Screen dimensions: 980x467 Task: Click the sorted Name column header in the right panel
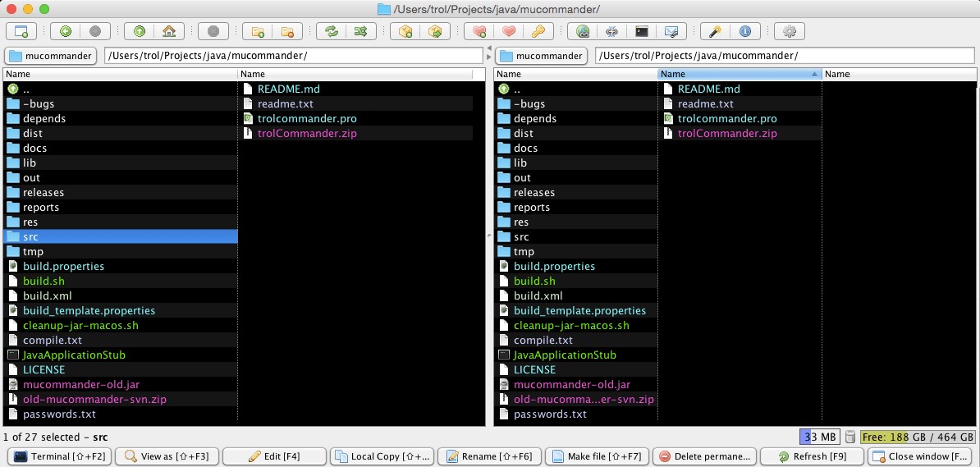point(739,74)
